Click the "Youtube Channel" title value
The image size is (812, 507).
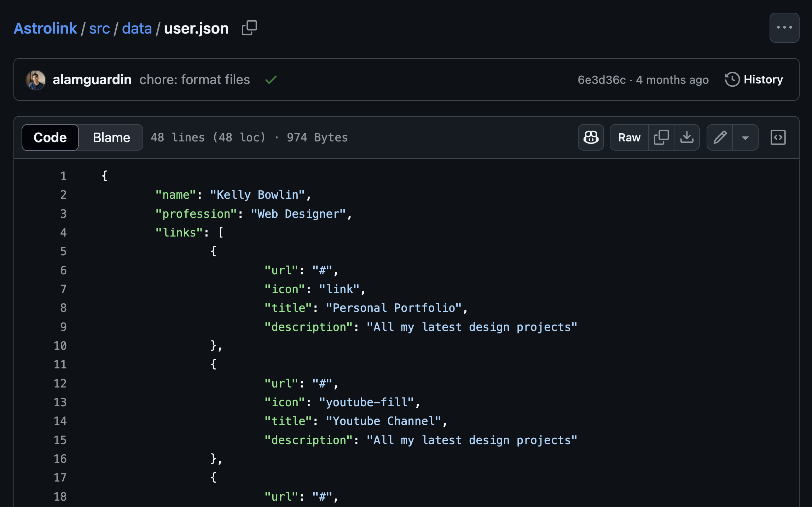[x=384, y=421]
